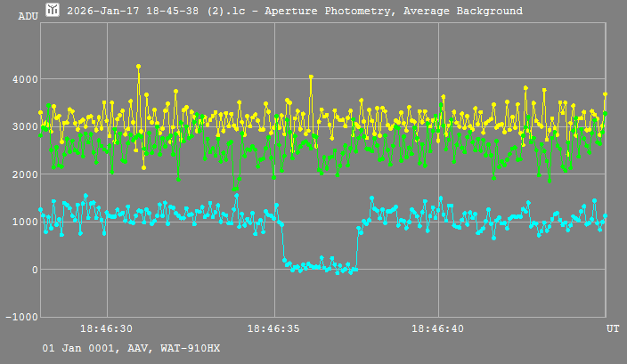Select the yellow spike just after 18:46:35
Image resolution: width=627 pixels, height=364 pixels.
(x=311, y=77)
